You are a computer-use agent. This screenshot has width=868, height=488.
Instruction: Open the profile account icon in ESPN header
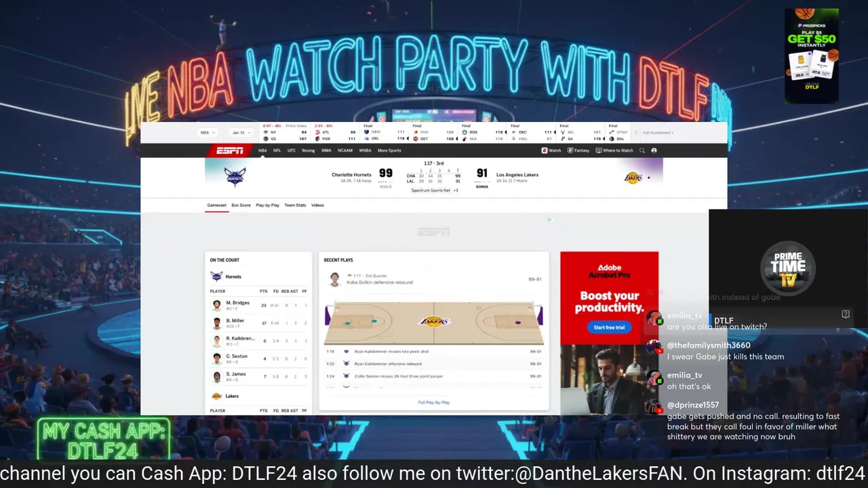tap(654, 150)
